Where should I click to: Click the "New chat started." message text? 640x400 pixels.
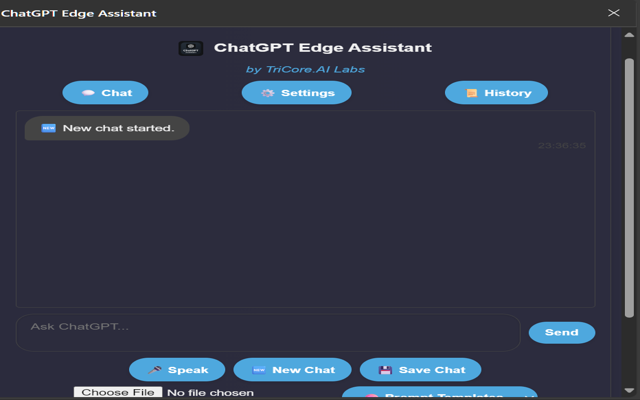(x=118, y=128)
